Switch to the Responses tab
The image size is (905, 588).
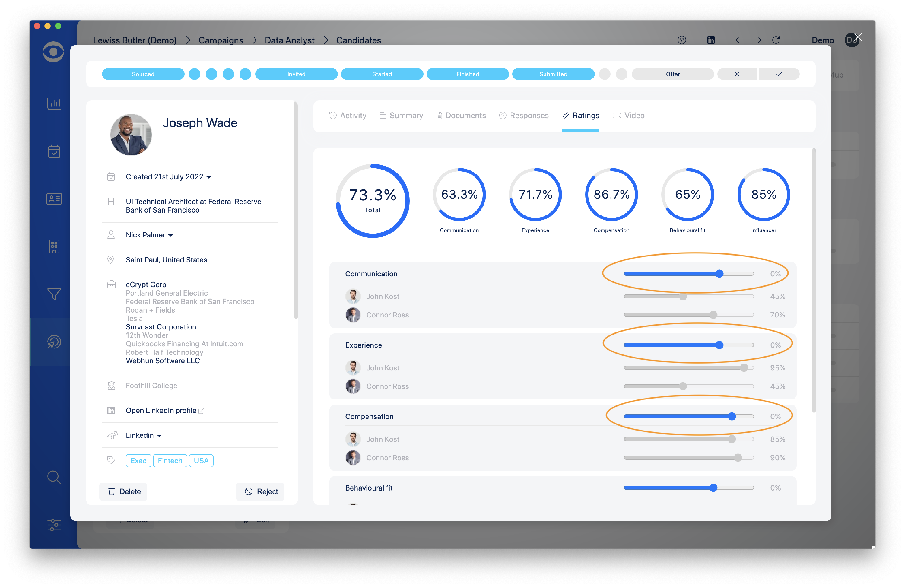pyautogui.click(x=529, y=115)
